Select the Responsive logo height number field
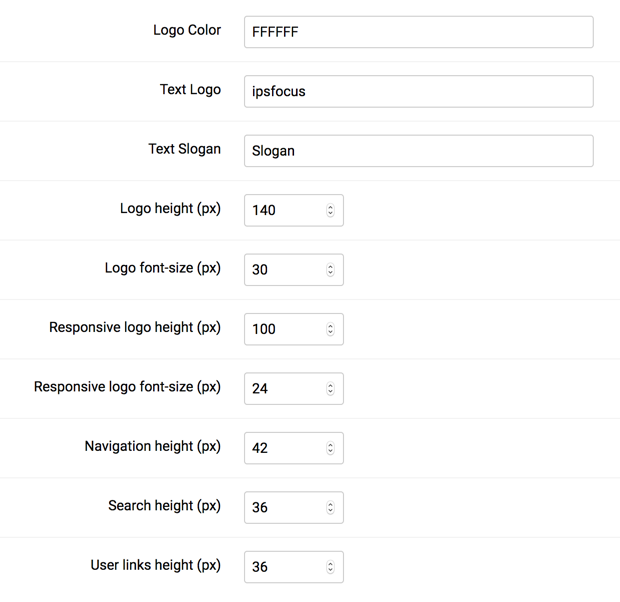 point(283,329)
